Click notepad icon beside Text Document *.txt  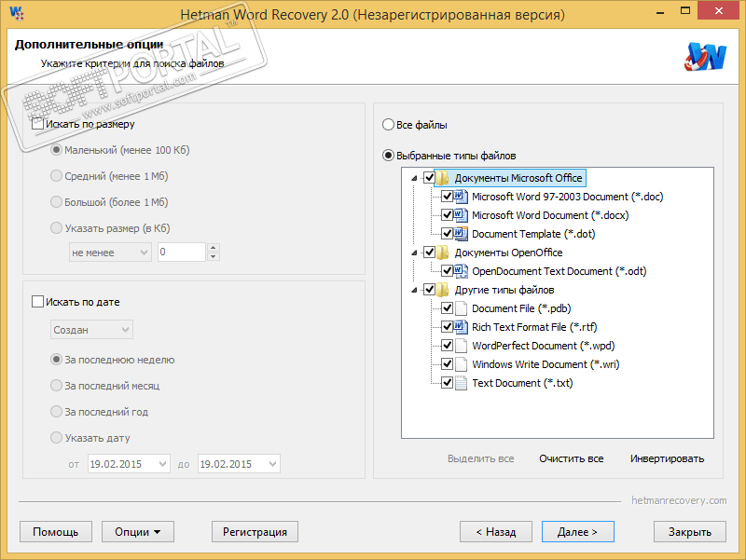click(461, 383)
